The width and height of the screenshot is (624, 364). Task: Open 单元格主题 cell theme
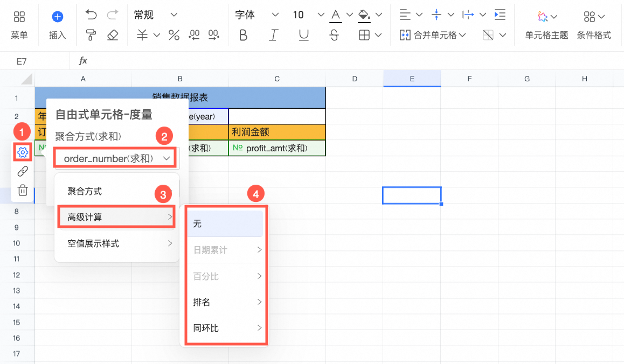point(546,26)
